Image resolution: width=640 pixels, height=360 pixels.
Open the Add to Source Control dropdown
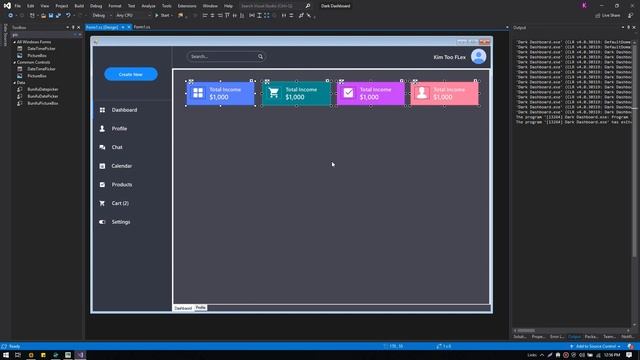tap(596, 346)
